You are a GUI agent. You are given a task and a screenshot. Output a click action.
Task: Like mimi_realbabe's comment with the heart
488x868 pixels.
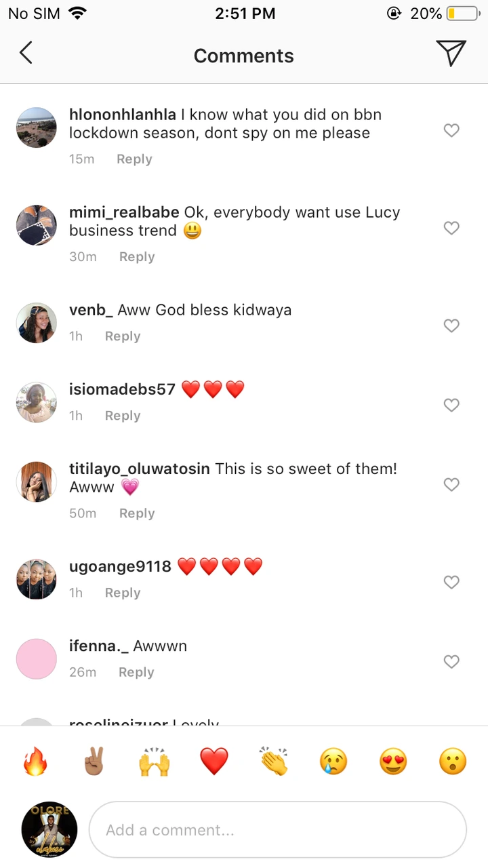[x=451, y=228]
